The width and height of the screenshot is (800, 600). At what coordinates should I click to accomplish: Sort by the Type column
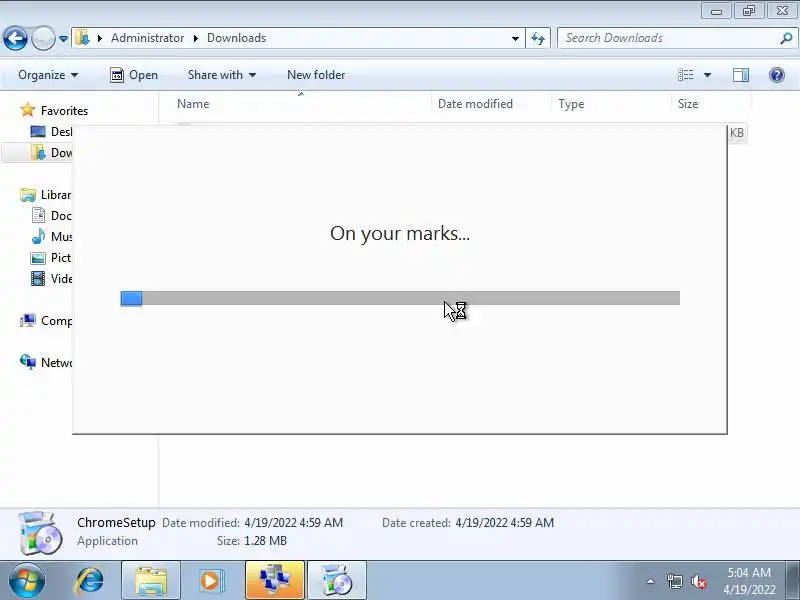571,104
